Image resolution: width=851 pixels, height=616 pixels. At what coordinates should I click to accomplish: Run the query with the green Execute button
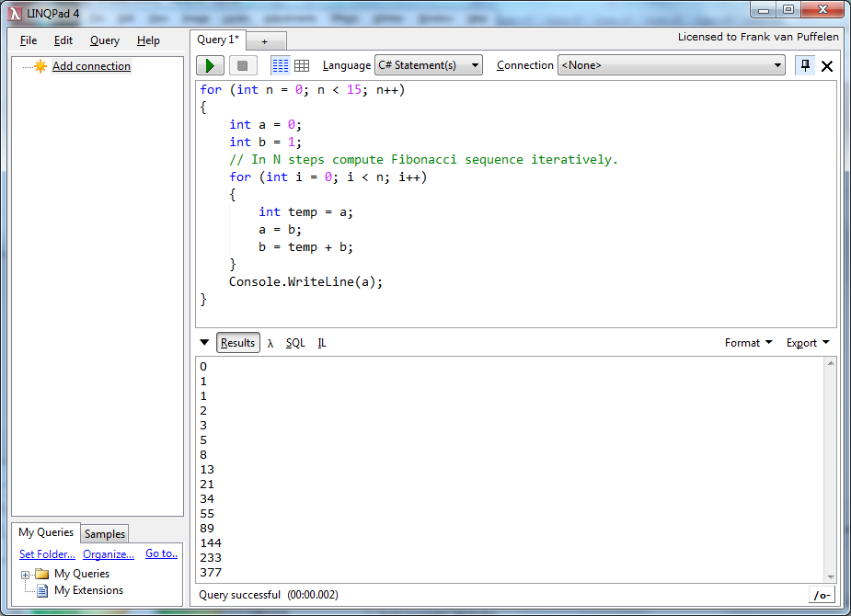coord(210,65)
